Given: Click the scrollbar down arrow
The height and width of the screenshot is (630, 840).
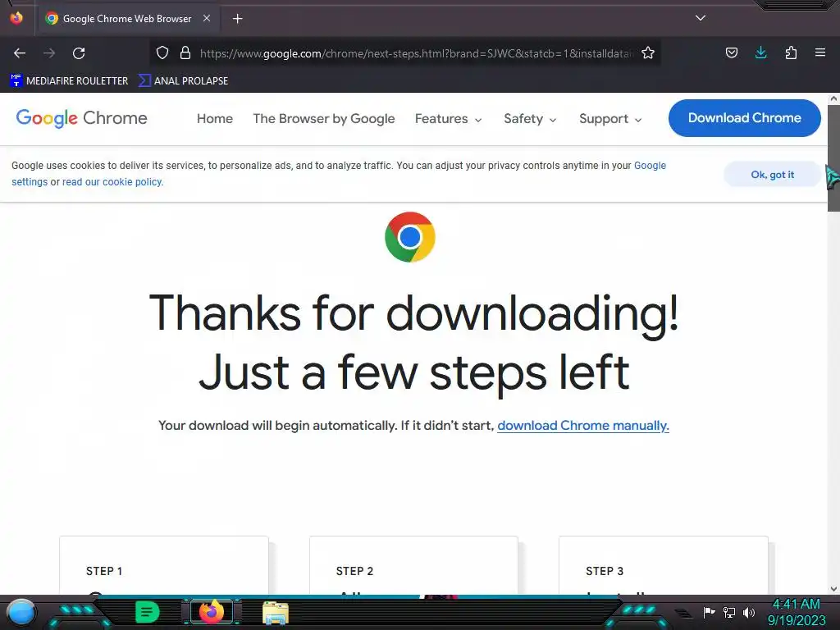Looking at the screenshot, I should [833, 589].
